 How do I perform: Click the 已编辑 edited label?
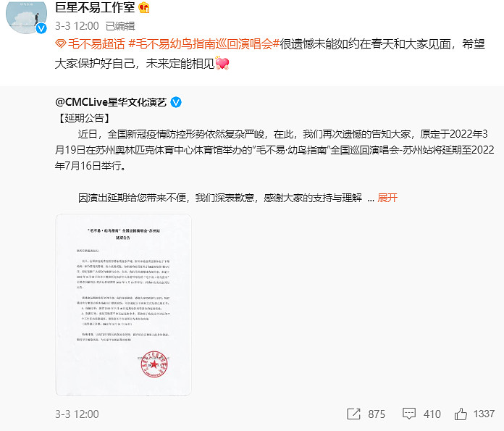point(120,26)
